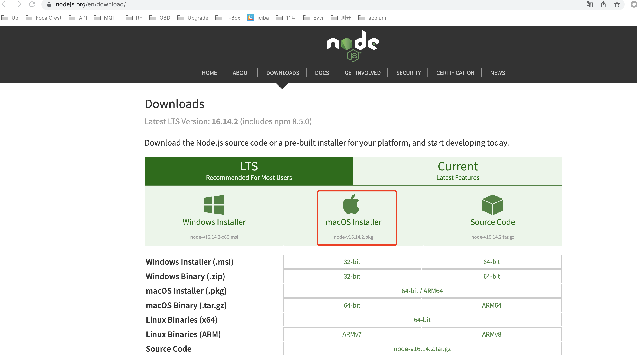Click the Source Code row label
The width and height of the screenshot is (637, 364).
tap(169, 349)
